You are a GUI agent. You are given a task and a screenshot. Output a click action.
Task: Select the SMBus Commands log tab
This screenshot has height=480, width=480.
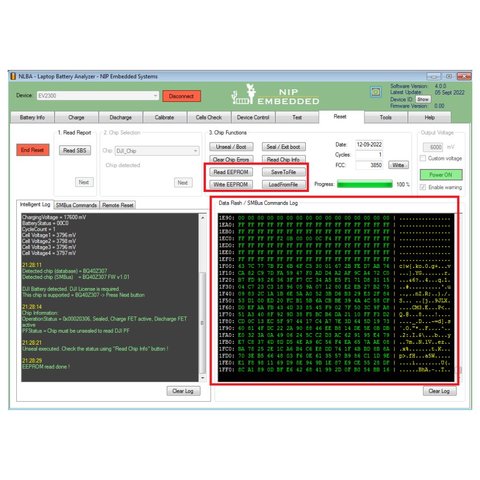click(76, 205)
